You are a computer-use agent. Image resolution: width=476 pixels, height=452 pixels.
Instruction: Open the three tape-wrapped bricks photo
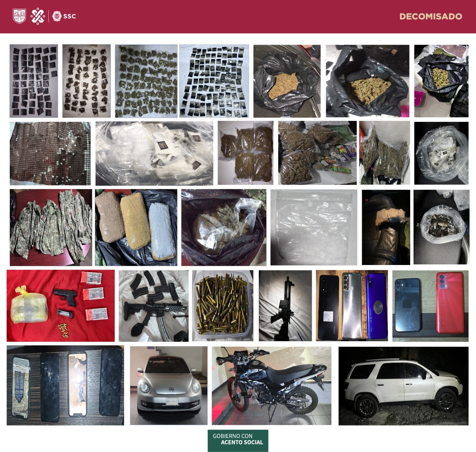click(x=136, y=227)
